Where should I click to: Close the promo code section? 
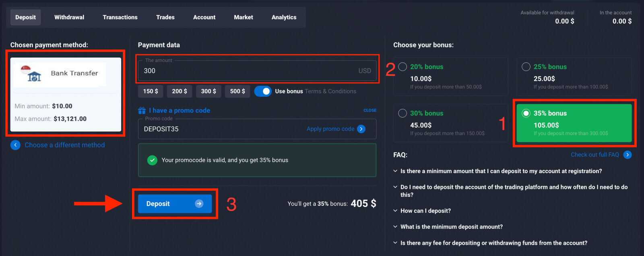(369, 110)
